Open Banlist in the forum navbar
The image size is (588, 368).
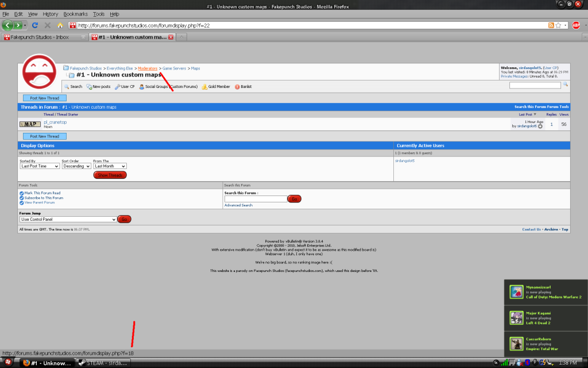click(x=243, y=87)
